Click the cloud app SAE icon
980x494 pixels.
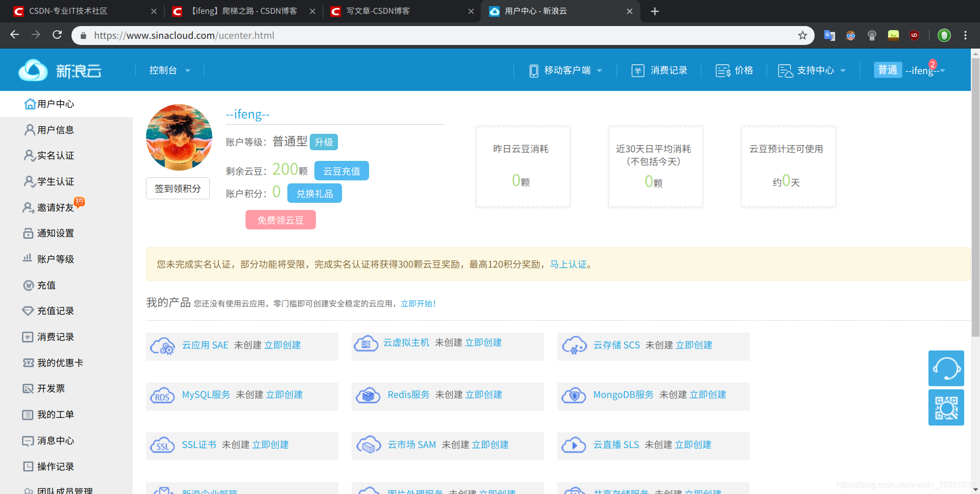click(162, 346)
